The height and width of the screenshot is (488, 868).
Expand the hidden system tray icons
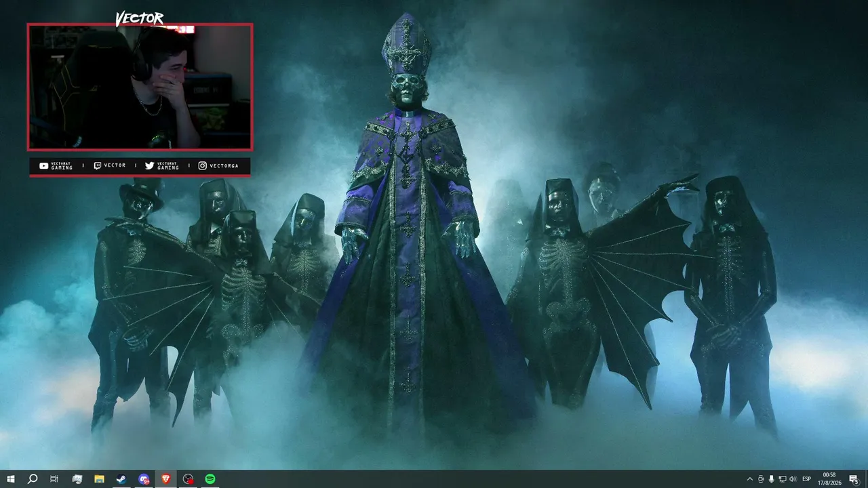749,479
